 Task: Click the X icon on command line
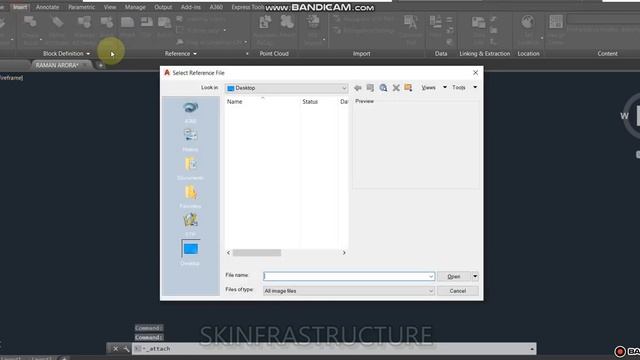116,349
